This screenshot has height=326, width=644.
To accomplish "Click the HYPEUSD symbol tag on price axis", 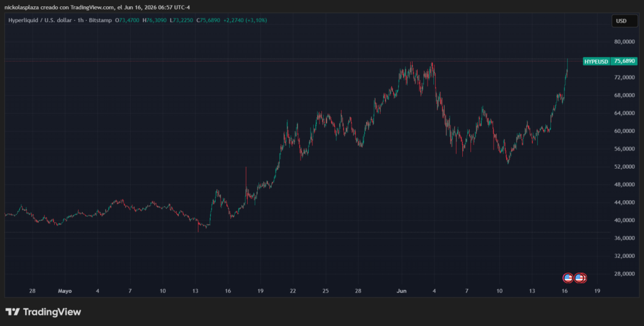I will point(596,61).
